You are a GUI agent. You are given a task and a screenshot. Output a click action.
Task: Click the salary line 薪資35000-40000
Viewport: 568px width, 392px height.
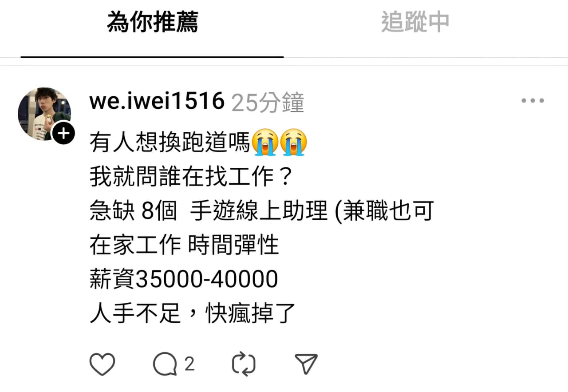(x=184, y=279)
